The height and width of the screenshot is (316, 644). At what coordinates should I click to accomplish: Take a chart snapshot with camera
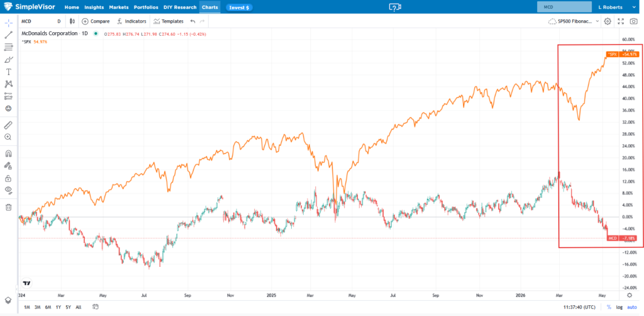[634, 21]
